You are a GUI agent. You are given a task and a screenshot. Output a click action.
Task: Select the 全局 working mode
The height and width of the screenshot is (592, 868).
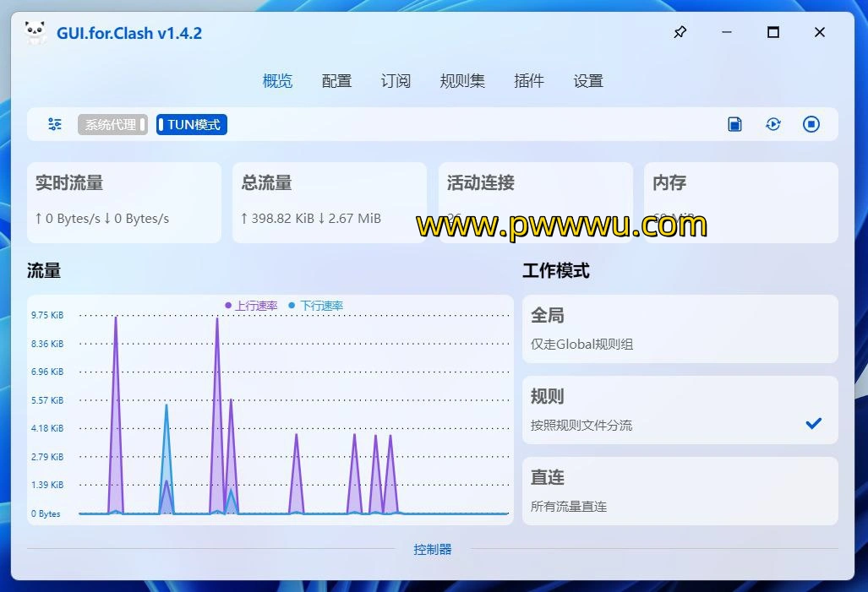pyautogui.click(x=680, y=329)
